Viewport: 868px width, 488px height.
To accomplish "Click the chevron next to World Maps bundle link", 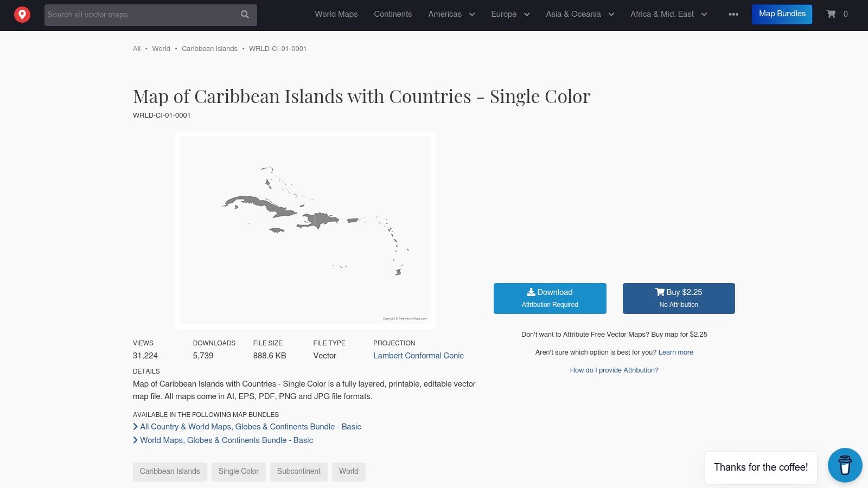I will click(x=136, y=440).
